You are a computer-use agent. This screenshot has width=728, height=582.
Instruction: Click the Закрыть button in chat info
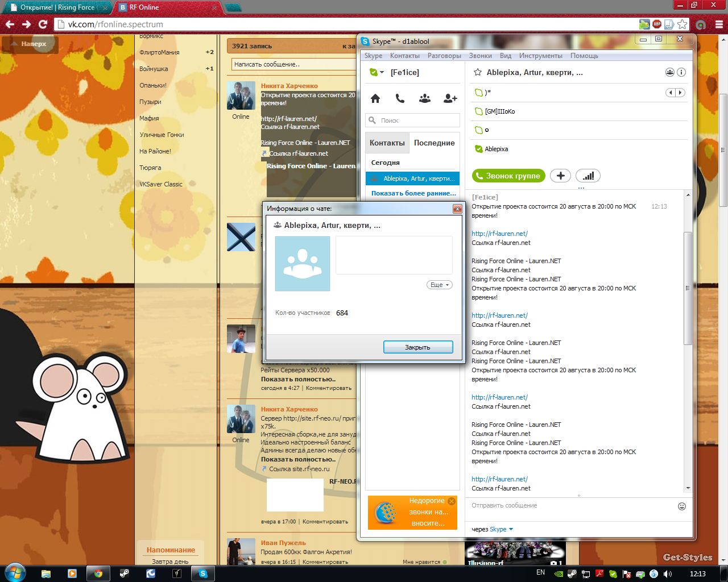[x=418, y=347]
